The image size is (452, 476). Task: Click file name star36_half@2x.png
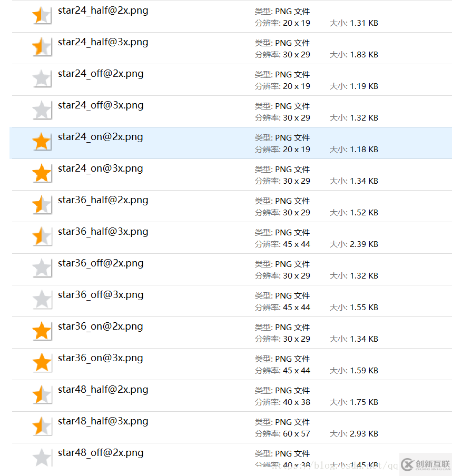[103, 201]
